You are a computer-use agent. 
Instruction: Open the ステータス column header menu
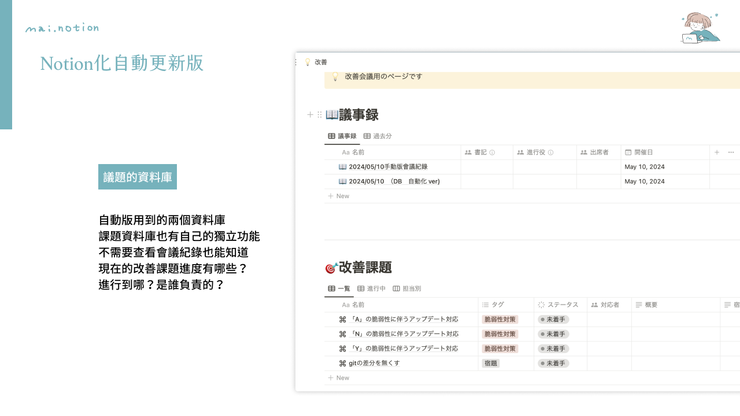[x=558, y=305]
